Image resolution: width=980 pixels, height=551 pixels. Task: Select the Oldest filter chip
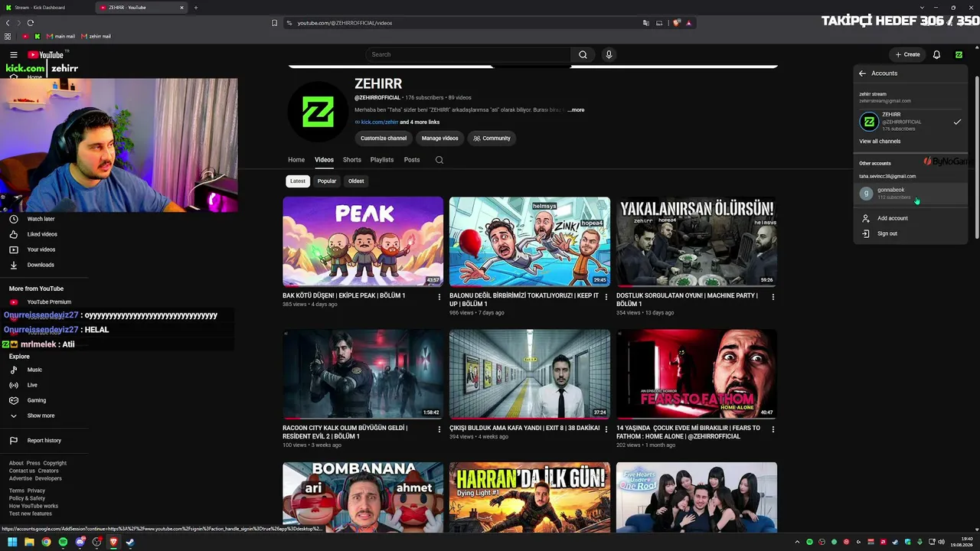[x=356, y=181]
